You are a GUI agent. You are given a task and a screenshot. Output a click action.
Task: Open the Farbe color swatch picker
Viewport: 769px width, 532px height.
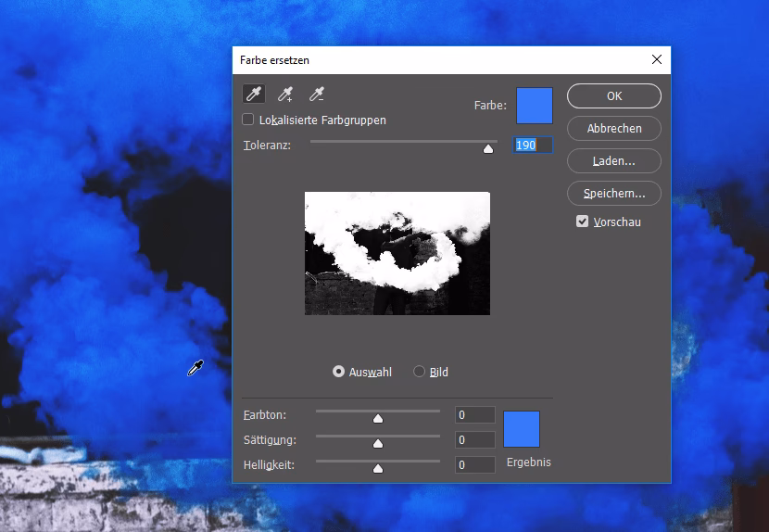point(534,106)
